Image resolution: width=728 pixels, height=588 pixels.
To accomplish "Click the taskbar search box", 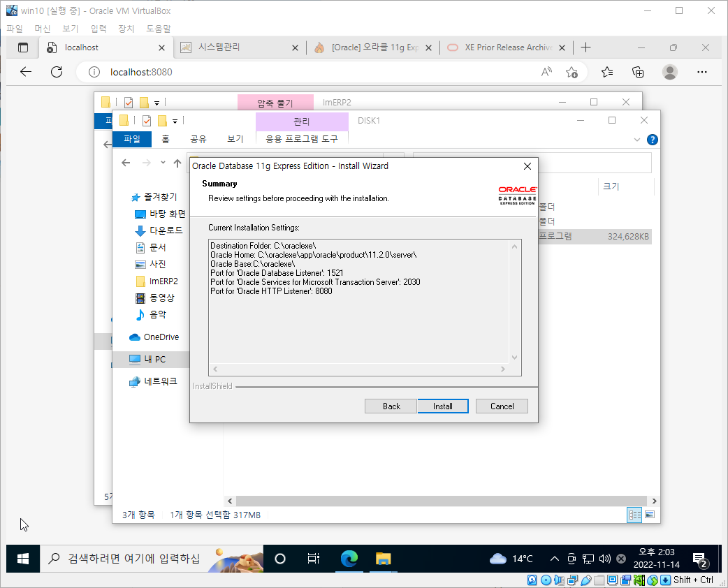I will coord(152,559).
